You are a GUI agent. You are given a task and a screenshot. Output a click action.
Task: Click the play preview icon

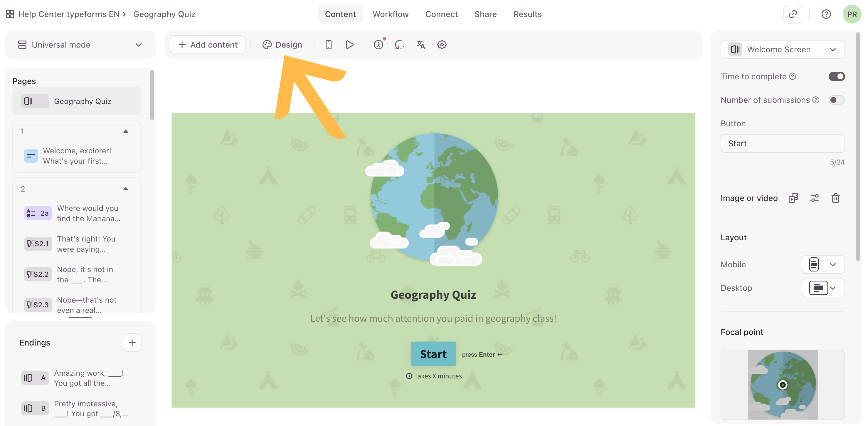click(349, 45)
